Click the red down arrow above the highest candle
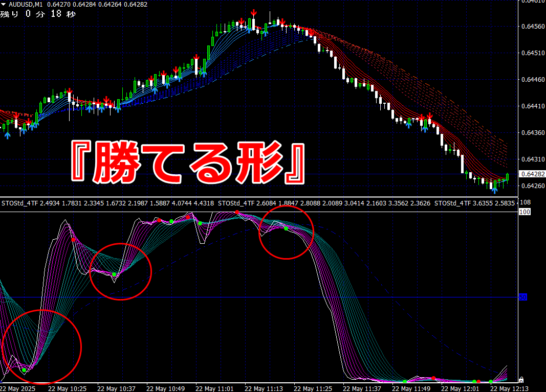Image resolution: width=546 pixels, height=392 pixels. (x=254, y=14)
